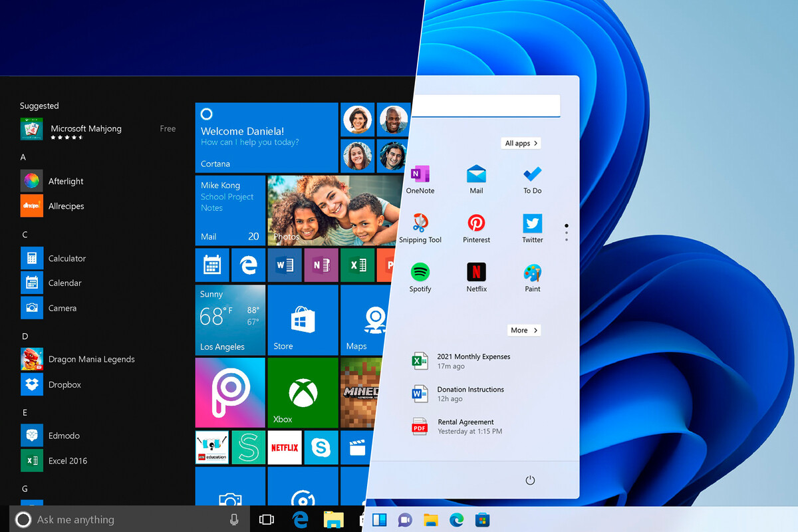This screenshot has width=798, height=532.
Task: Open the Paint app icon
Action: (x=532, y=273)
